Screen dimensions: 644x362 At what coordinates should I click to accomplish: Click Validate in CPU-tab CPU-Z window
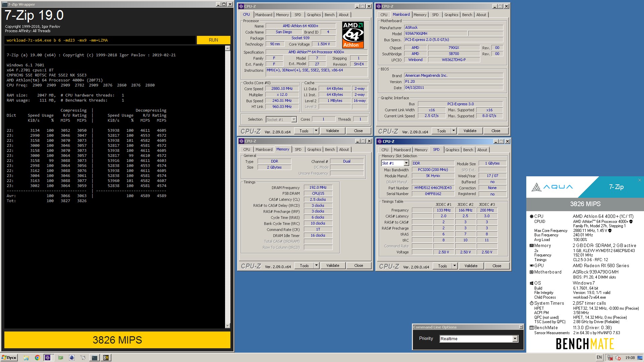(x=332, y=131)
